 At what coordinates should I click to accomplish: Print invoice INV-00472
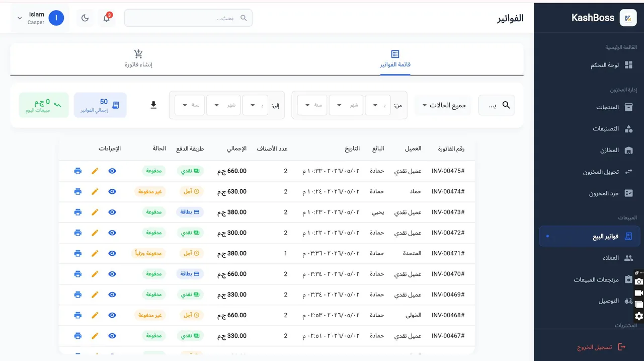(x=77, y=233)
